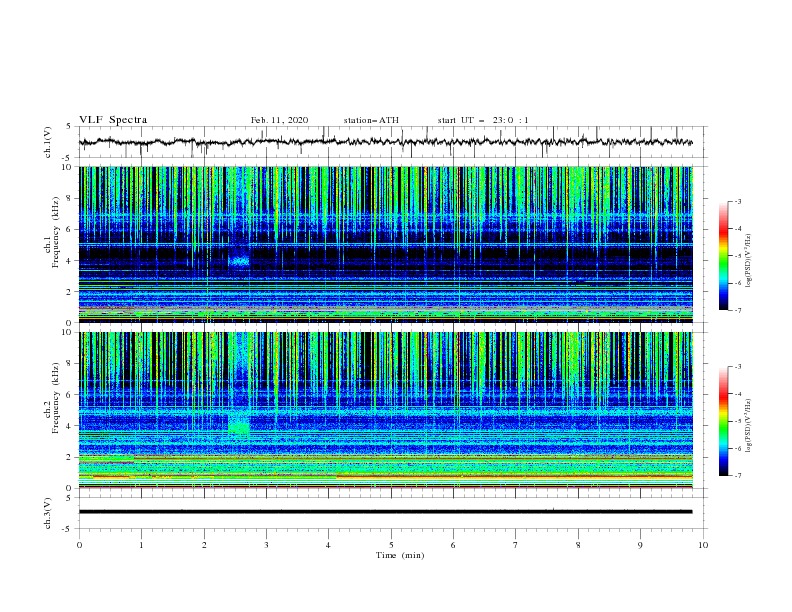Click the "station=ATH" header label

[x=371, y=120]
